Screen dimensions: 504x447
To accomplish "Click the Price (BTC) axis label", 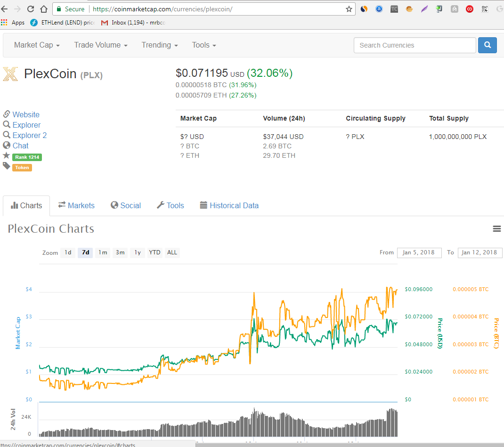I will tap(496, 333).
